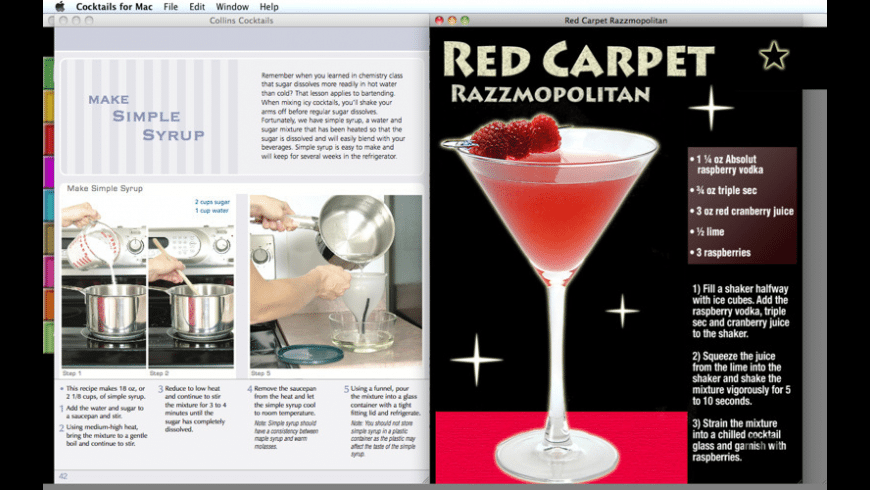The width and height of the screenshot is (870, 490).
Task: Click the 'Make Simple Syrup' section label
Action: point(105,188)
